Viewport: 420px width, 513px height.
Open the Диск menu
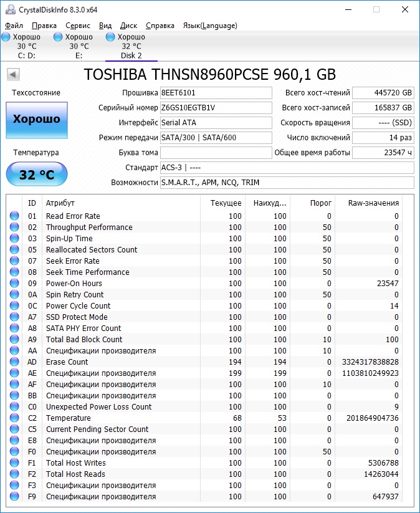pyautogui.click(x=128, y=26)
